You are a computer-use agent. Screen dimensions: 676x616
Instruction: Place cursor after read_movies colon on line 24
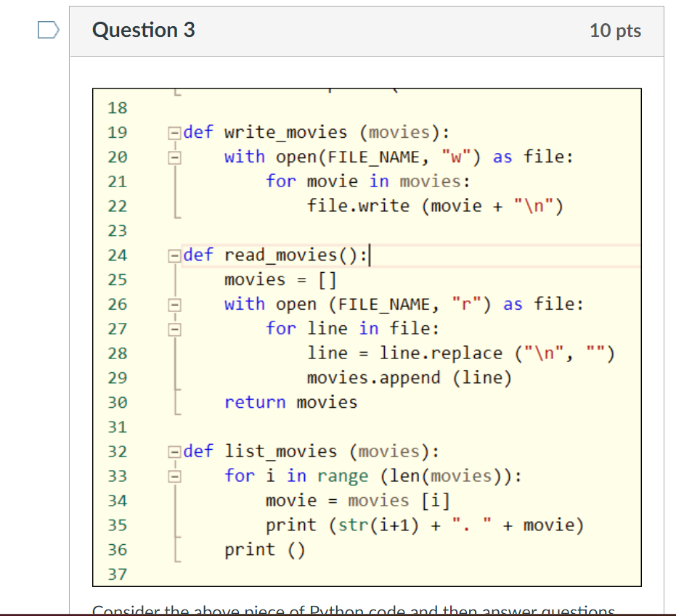point(370,255)
